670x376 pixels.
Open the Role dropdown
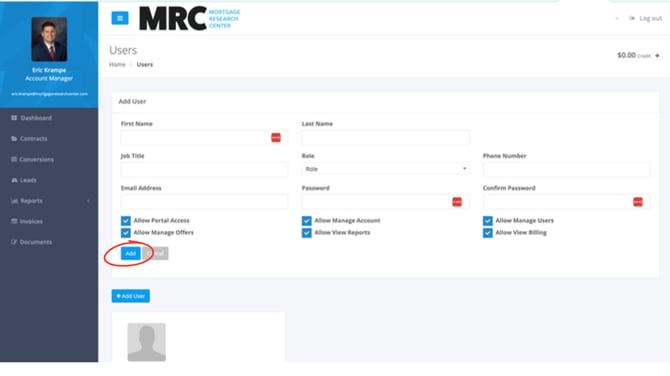click(x=385, y=169)
